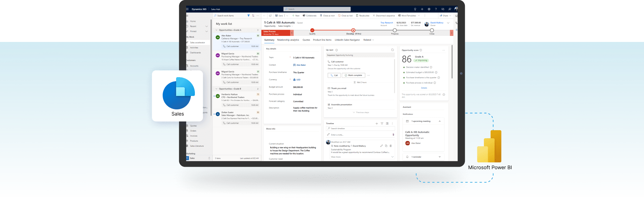Screen dimensions: 644x204
Task: Expand the header details chevron near owner
Action: (x=448, y=23)
